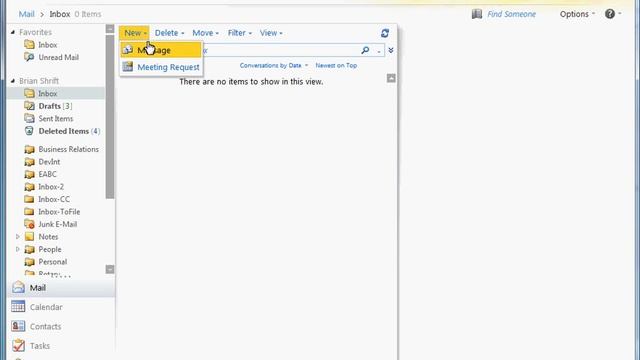The image size is (640, 360).
Task: Open the Notes folder
Action: coord(48,237)
